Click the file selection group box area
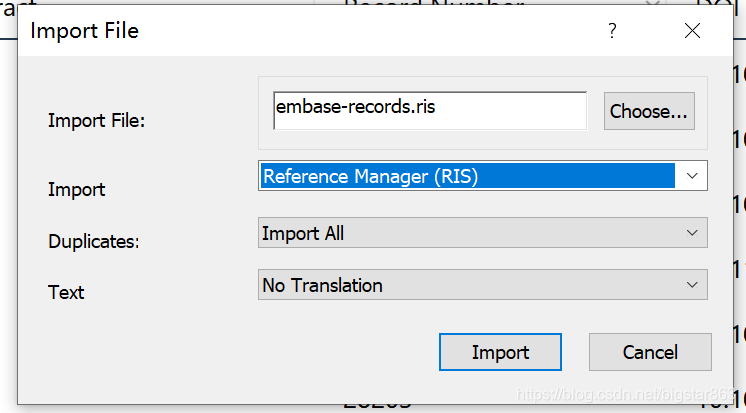The width and height of the screenshot is (746, 413). pyautogui.click(x=482, y=113)
